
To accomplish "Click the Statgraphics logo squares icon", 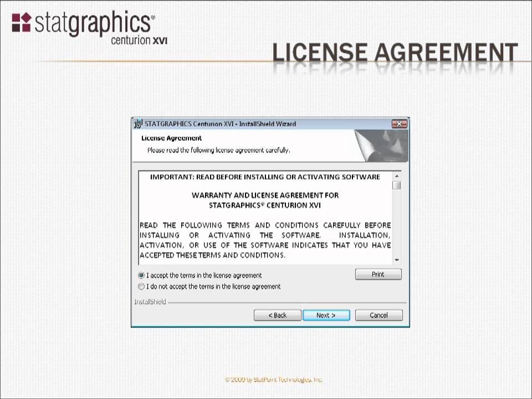I will point(22,22).
